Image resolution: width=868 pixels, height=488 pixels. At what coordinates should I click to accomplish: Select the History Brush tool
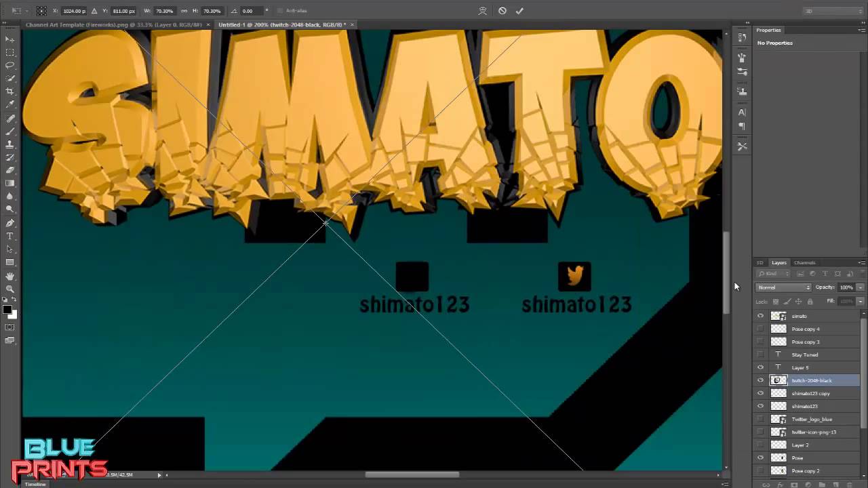(x=10, y=157)
